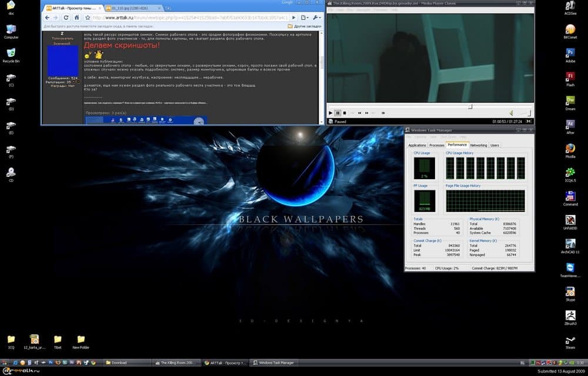Open the Processes tab in Task Manager
The width and height of the screenshot is (588, 376).
pos(436,145)
